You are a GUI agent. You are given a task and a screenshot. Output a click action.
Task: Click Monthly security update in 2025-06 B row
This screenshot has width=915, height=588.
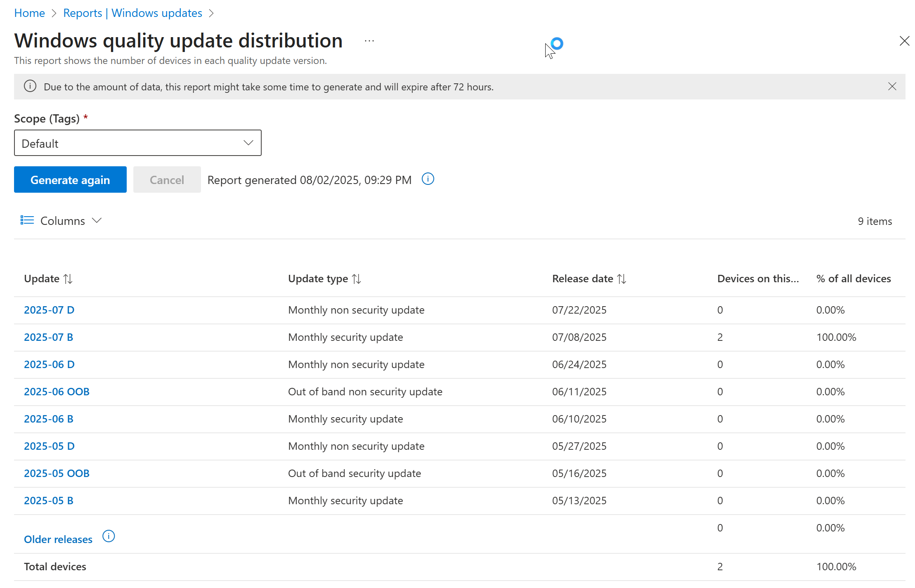345,419
